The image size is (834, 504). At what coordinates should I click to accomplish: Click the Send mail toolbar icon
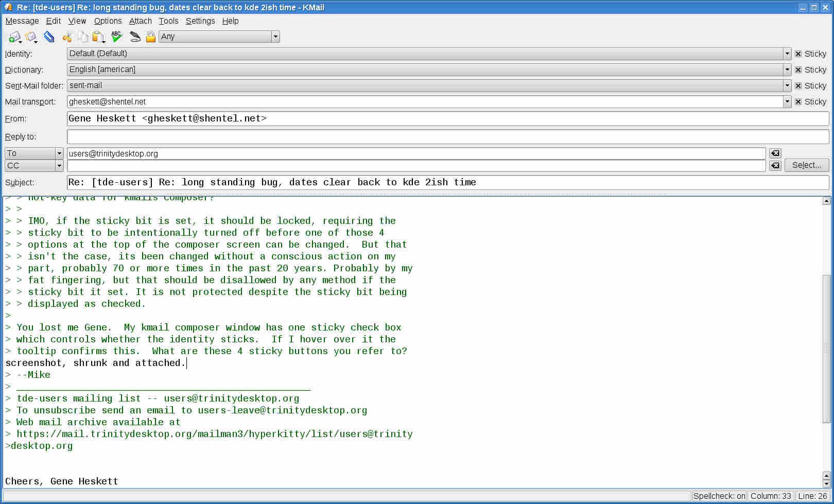tap(14, 37)
